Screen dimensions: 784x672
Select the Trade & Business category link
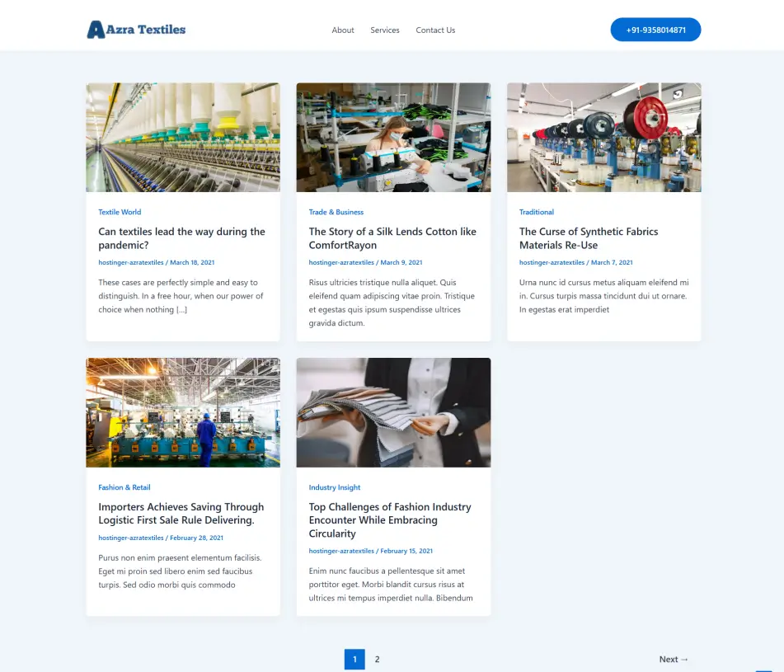(x=336, y=212)
